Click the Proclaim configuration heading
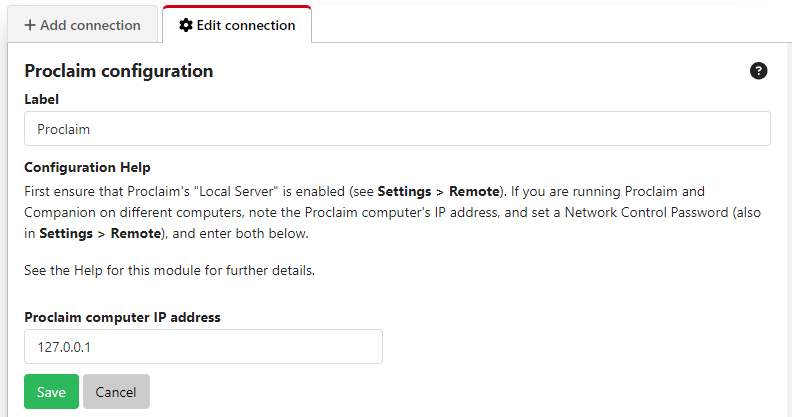 pos(118,71)
